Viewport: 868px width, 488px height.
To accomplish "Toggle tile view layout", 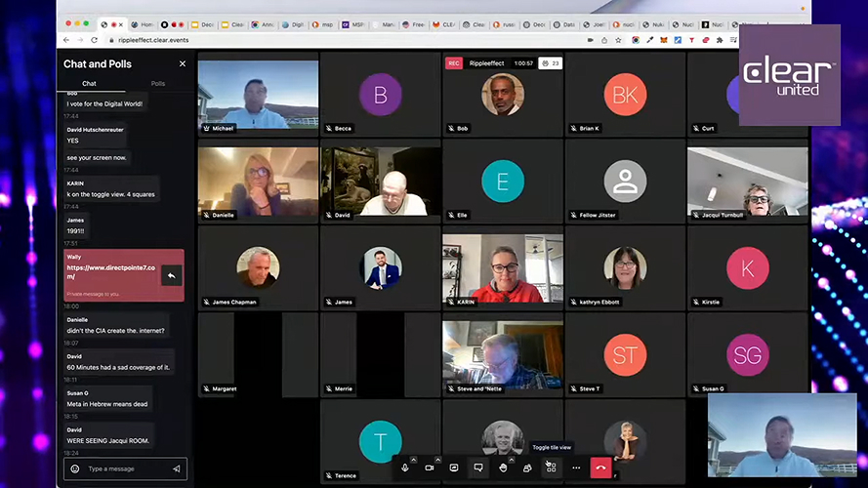I will [552, 468].
